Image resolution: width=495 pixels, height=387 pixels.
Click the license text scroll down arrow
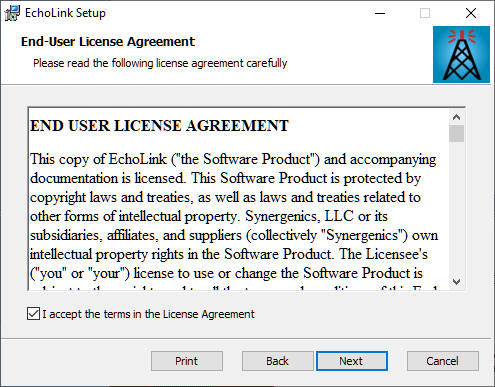point(456,282)
